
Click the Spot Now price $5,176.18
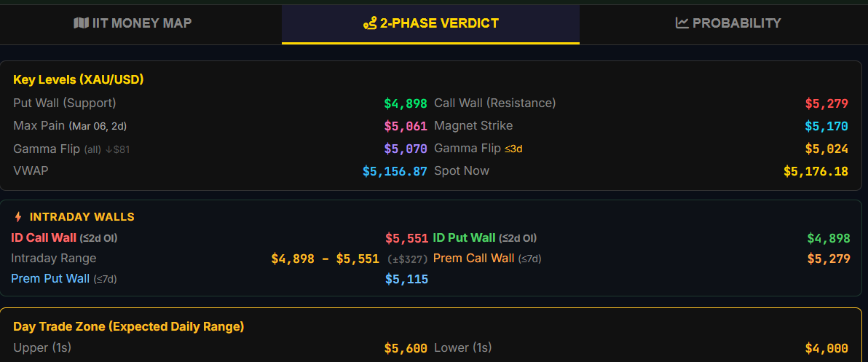pyautogui.click(x=816, y=172)
